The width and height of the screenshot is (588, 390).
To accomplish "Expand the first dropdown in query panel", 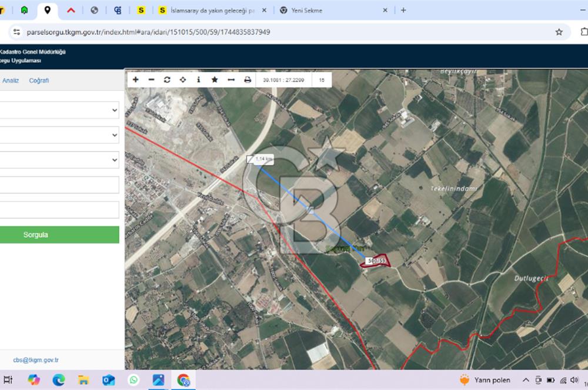I will [59, 110].
